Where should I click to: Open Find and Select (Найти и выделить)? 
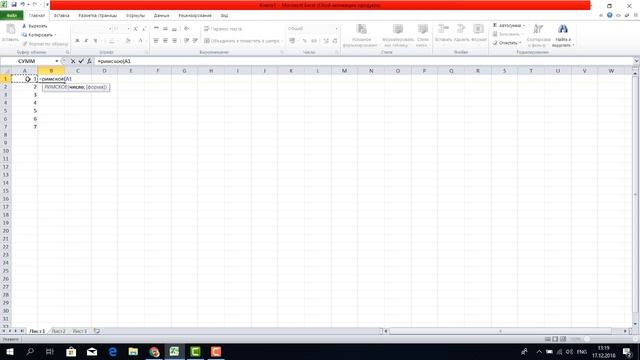[563, 35]
